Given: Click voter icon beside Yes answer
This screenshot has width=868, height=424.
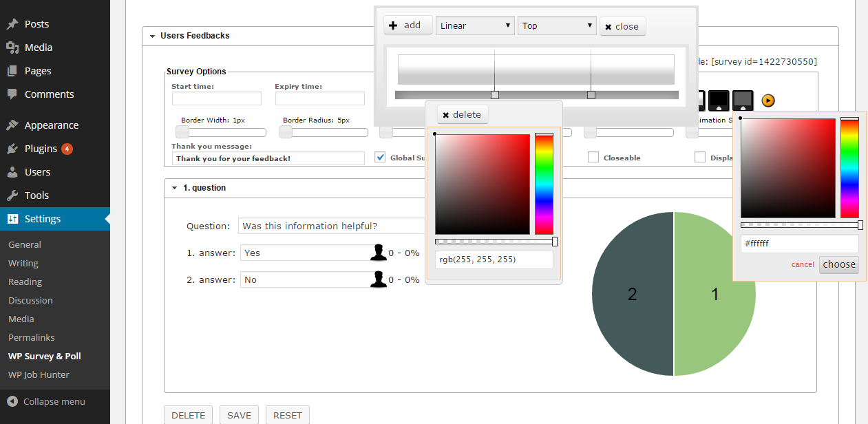Looking at the screenshot, I should click(x=379, y=253).
